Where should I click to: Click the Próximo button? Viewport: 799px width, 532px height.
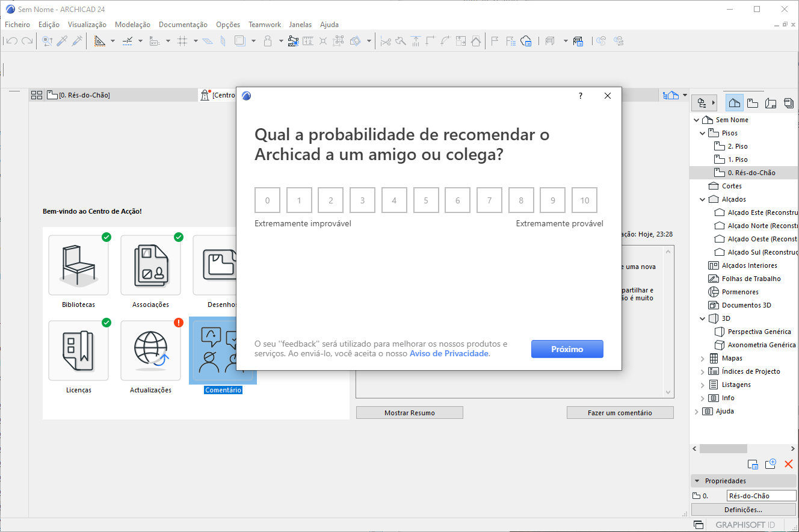[x=567, y=349]
